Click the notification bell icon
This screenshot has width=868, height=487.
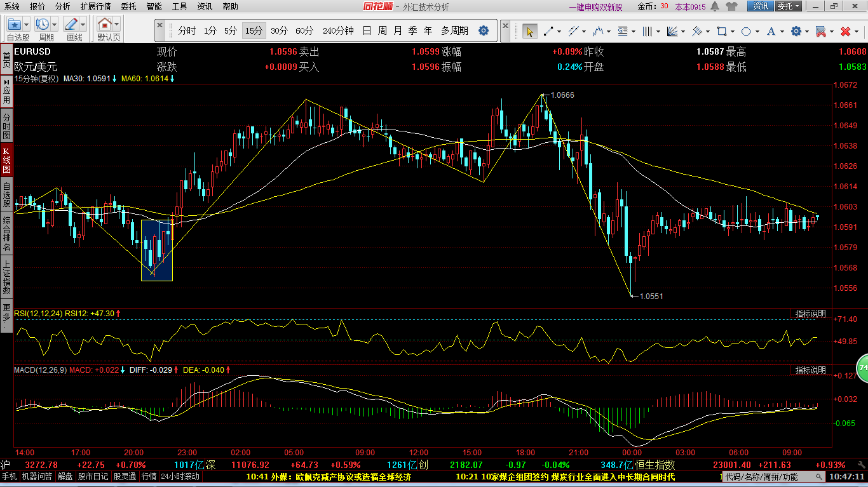click(x=715, y=6)
